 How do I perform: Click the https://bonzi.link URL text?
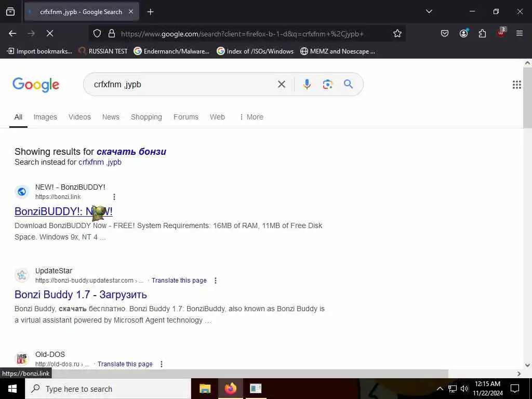pyautogui.click(x=58, y=197)
